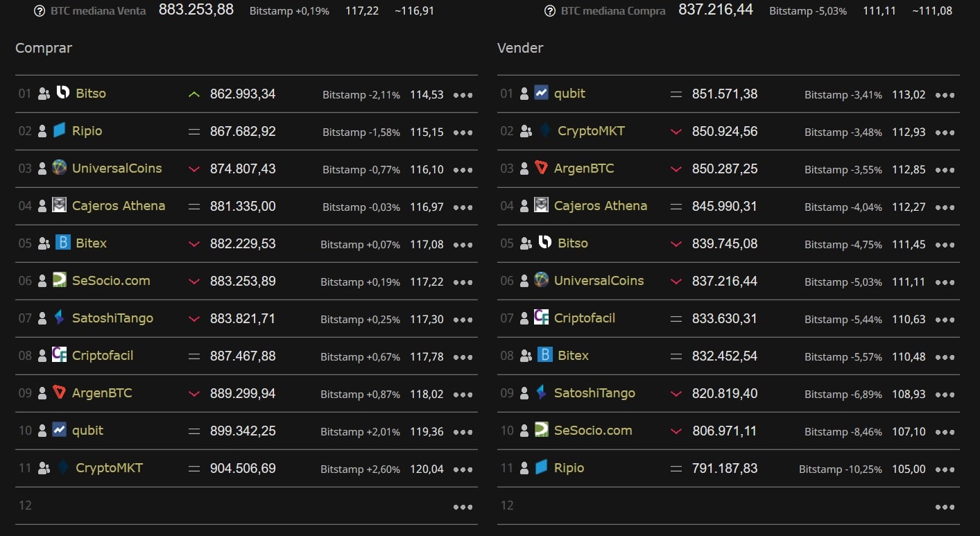Click UniversalCoins logo in Vender list
The width and height of the screenshot is (980, 536).
point(541,279)
